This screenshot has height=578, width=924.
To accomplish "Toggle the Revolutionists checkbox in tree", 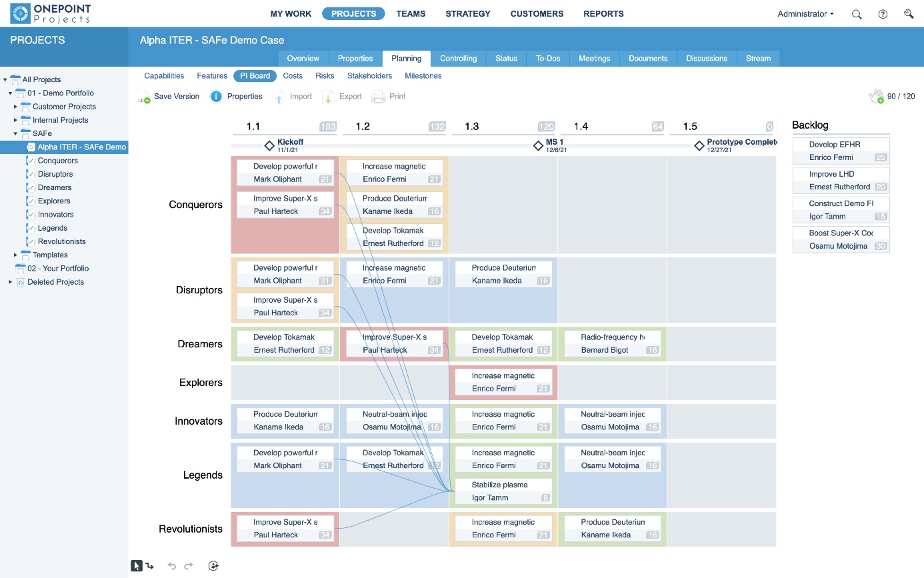I will (31, 242).
